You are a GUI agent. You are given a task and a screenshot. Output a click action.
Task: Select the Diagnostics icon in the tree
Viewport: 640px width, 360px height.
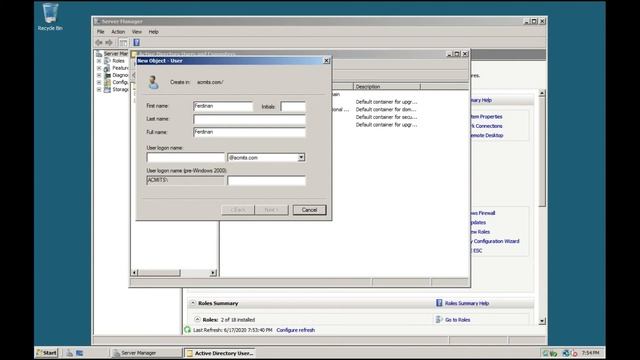point(107,75)
